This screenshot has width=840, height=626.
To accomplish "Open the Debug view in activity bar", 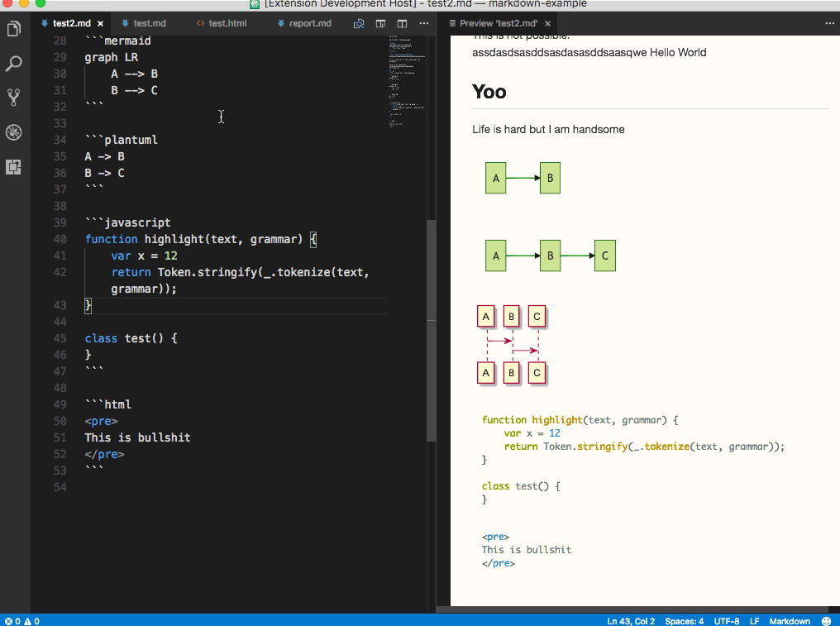I will tap(14, 131).
